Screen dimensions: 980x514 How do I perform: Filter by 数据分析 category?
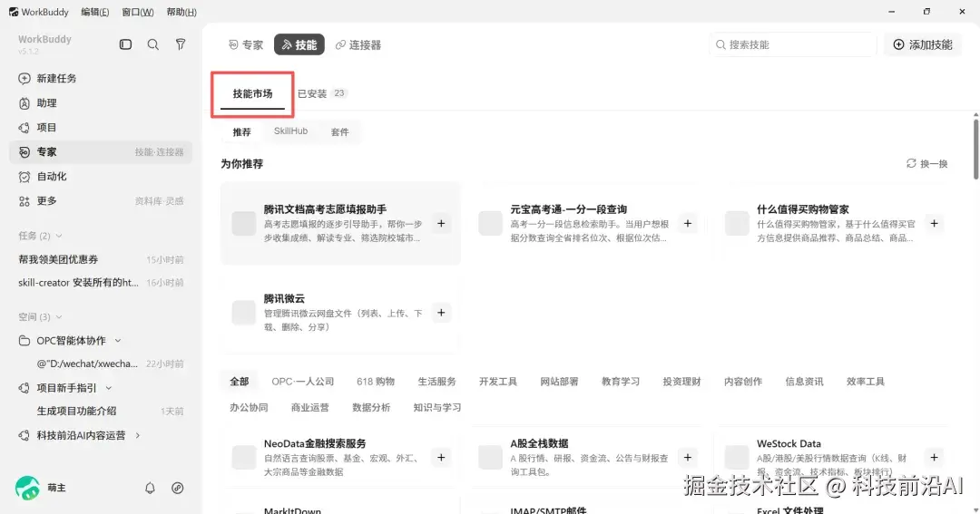(x=371, y=407)
